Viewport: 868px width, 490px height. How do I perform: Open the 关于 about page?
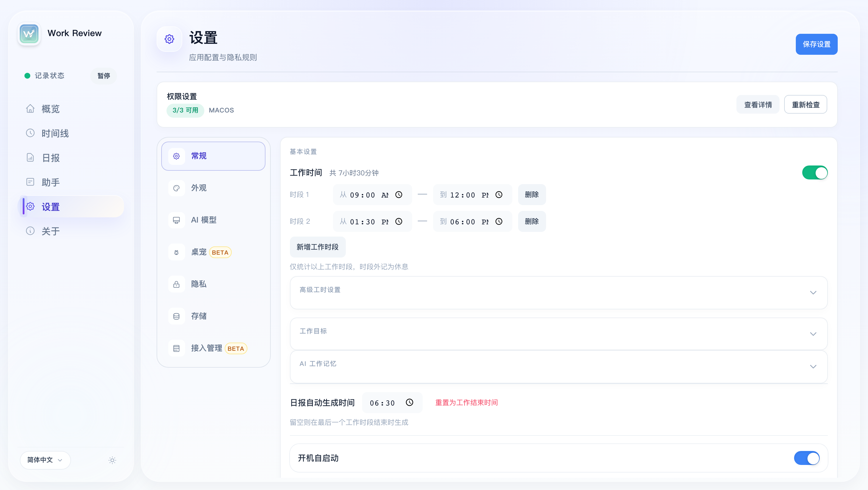tap(71, 231)
